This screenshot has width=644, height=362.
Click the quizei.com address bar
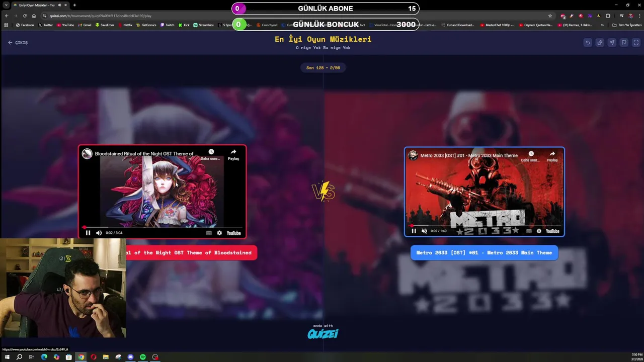click(x=297, y=16)
